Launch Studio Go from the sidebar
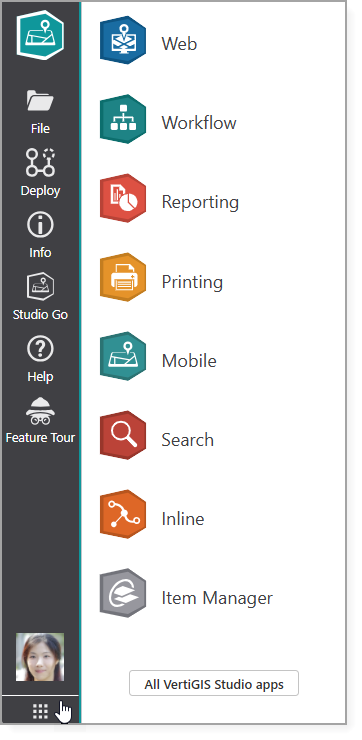This screenshot has height=740, width=362. [40, 296]
